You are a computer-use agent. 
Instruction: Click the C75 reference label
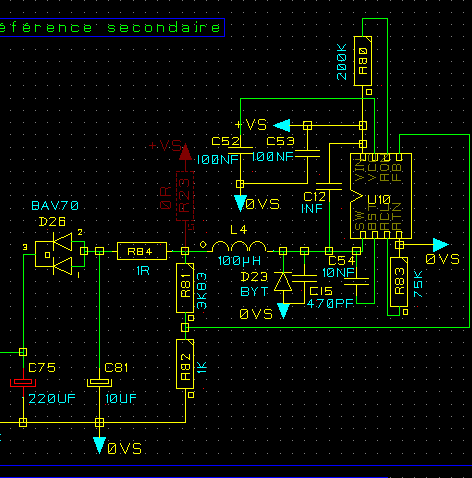point(42,368)
